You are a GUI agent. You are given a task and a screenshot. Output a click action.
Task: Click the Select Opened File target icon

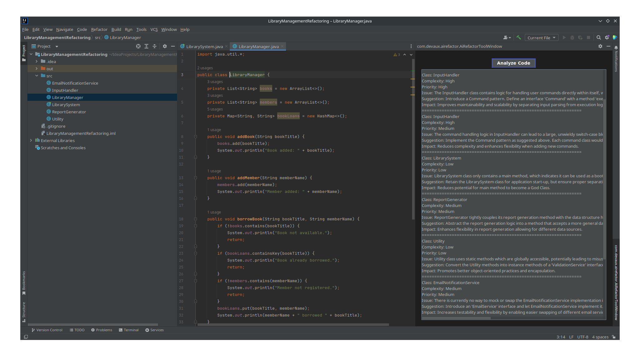(138, 46)
